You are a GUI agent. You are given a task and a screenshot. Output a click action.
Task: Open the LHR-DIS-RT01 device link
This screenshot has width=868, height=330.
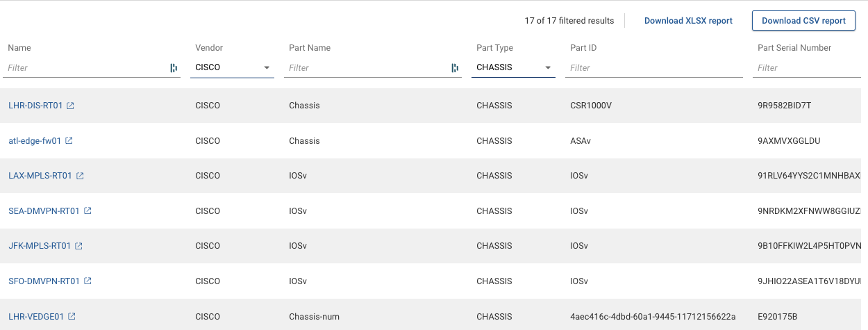click(35, 106)
